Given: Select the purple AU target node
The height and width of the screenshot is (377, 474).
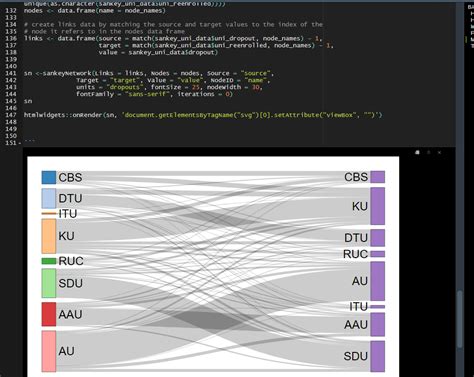Looking at the screenshot, I should (378, 281).
